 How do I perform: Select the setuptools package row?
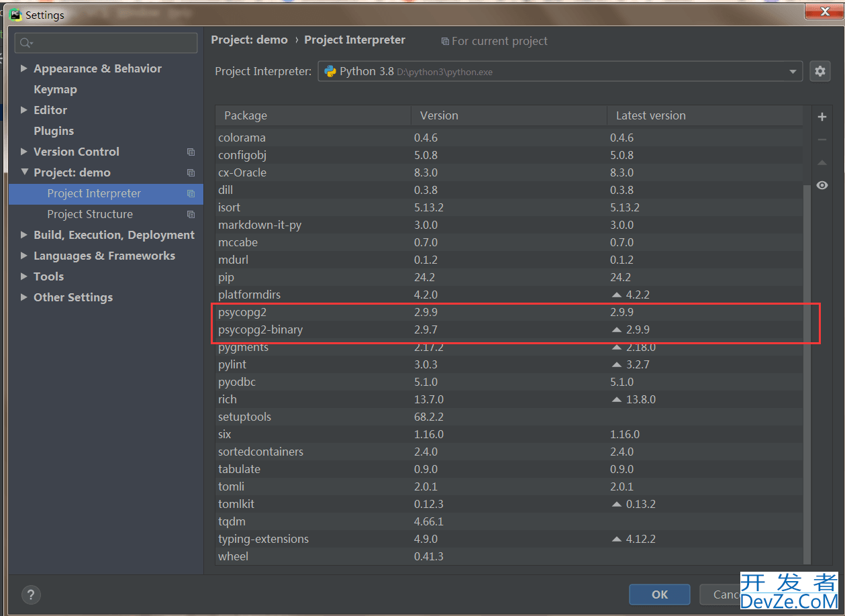pyautogui.click(x=509, y=417)
